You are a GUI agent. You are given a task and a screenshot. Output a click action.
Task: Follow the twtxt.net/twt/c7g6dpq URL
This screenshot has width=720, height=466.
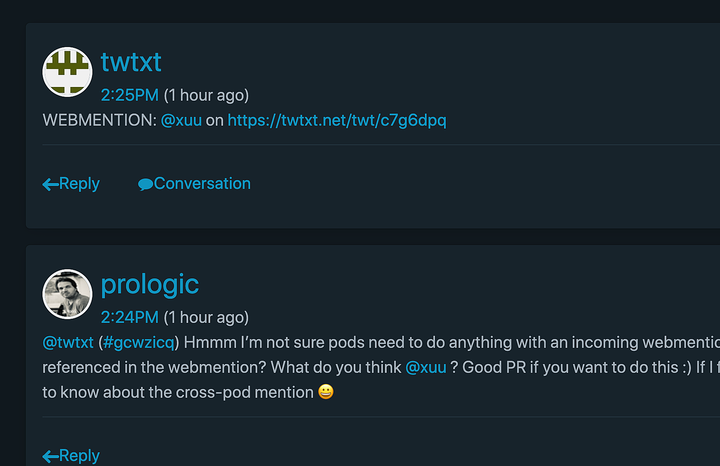coord(337,120)
